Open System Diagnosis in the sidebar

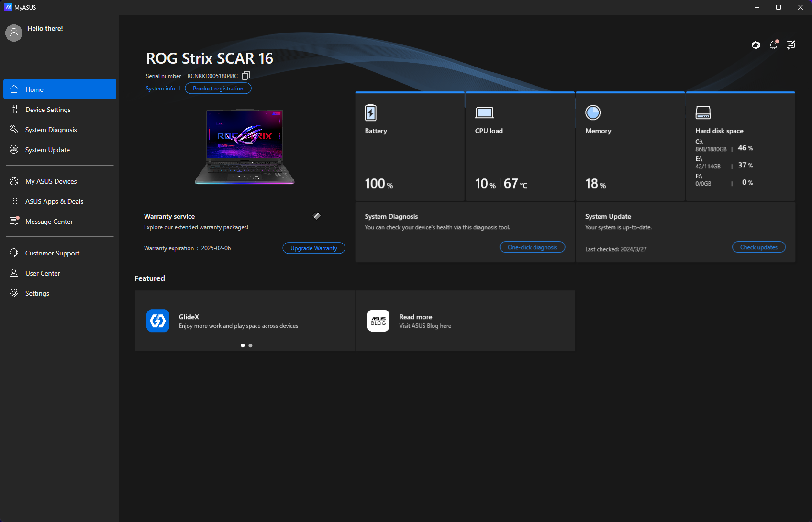click(x=60, y=130)
